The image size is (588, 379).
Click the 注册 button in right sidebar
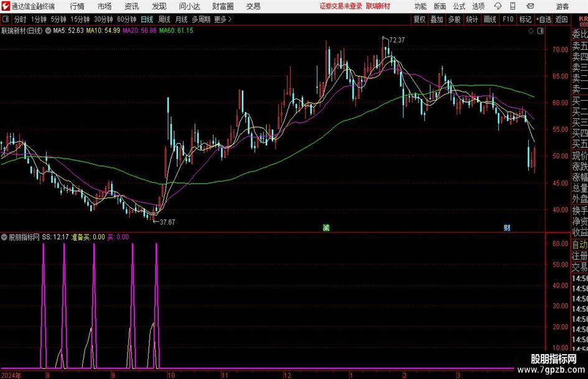tap(580, 256)
